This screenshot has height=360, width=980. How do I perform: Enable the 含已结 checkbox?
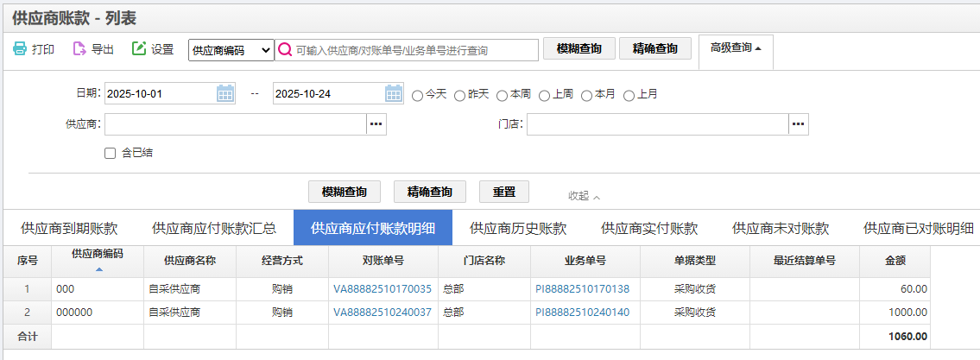(110, 153)
